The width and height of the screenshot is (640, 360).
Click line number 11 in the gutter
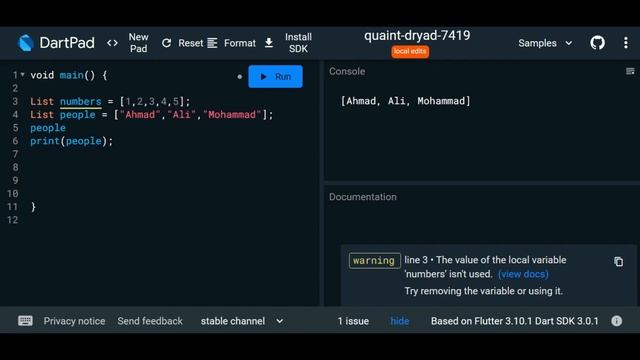[x=13, y=207]
